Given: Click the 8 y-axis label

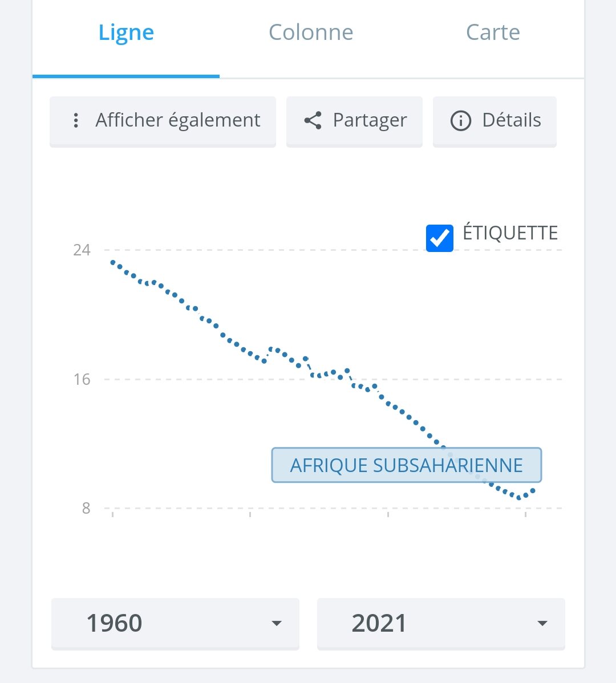Looking at the screenshot, I should point(86,508).
